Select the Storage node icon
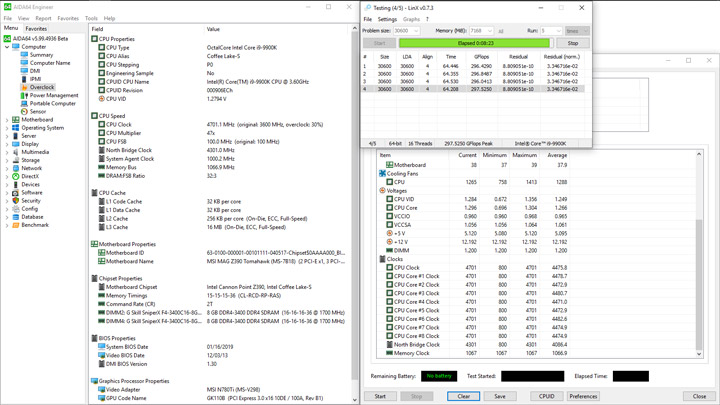 tap(16, 160)
